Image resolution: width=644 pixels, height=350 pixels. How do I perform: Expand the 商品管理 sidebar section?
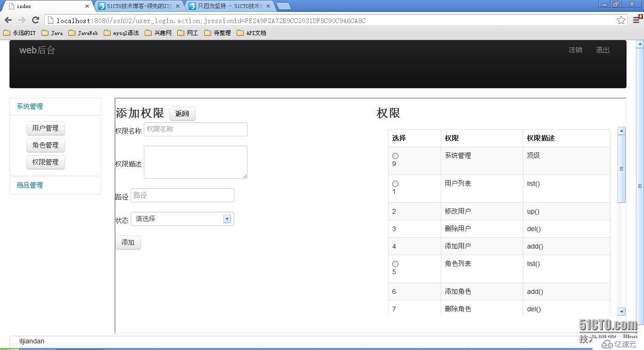[x=30, y=185]
